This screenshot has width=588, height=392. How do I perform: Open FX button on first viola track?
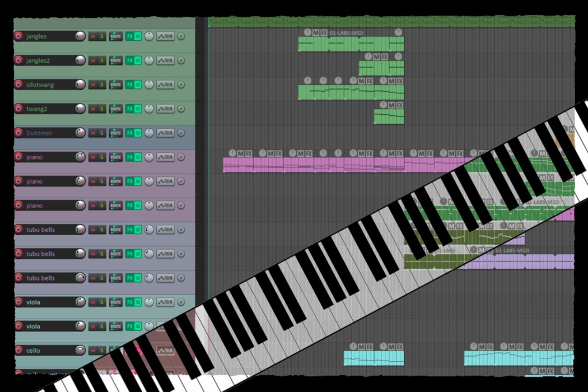click(129, 302)
